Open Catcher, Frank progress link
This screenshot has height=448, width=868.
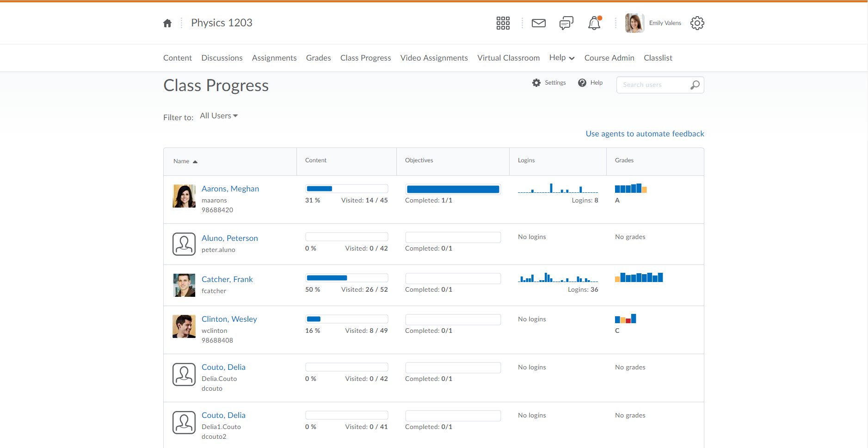pos(227,279)
